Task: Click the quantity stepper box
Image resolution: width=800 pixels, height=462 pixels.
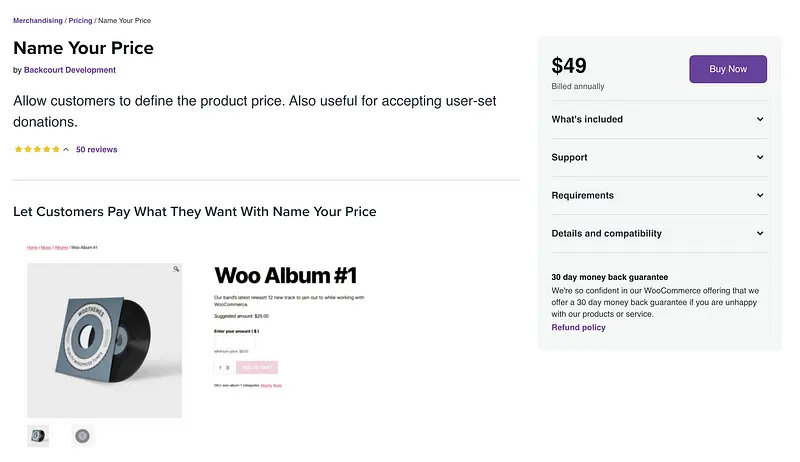Action: pyautogui.click(x=224, y=368)
